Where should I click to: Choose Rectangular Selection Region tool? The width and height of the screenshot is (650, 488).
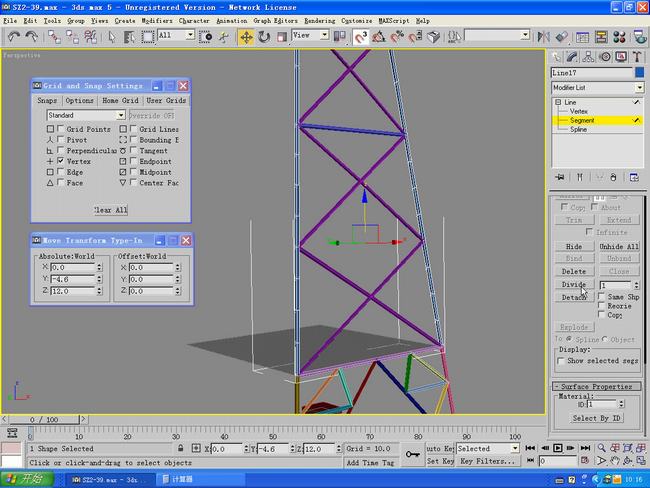coord(148,37)
